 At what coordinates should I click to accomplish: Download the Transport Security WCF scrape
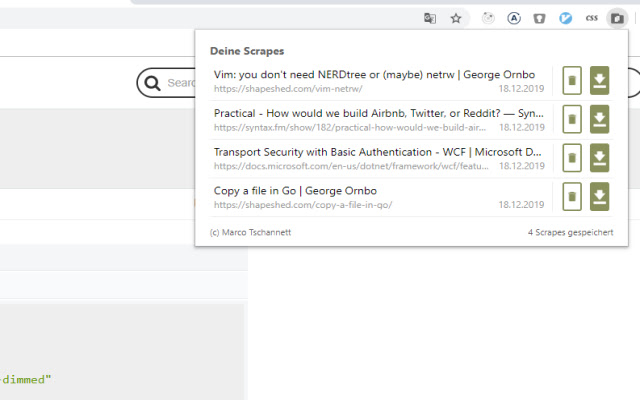(x=599, y=158)
